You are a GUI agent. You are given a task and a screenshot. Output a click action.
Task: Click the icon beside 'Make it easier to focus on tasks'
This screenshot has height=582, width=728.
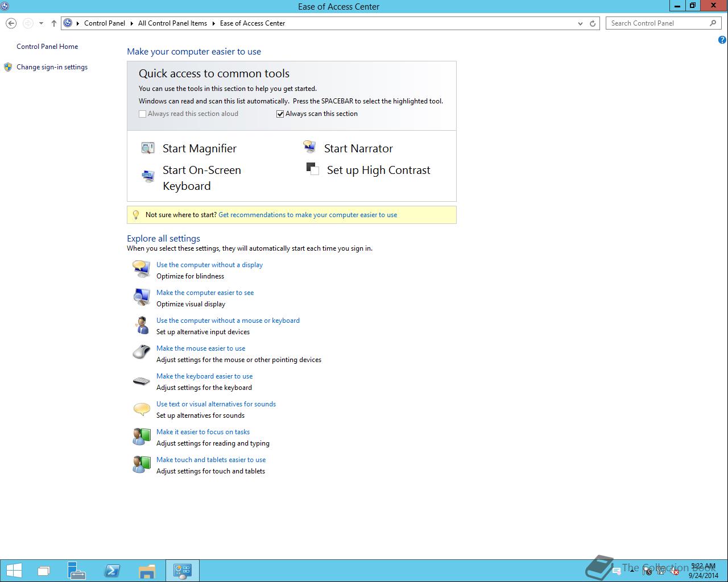142,436
